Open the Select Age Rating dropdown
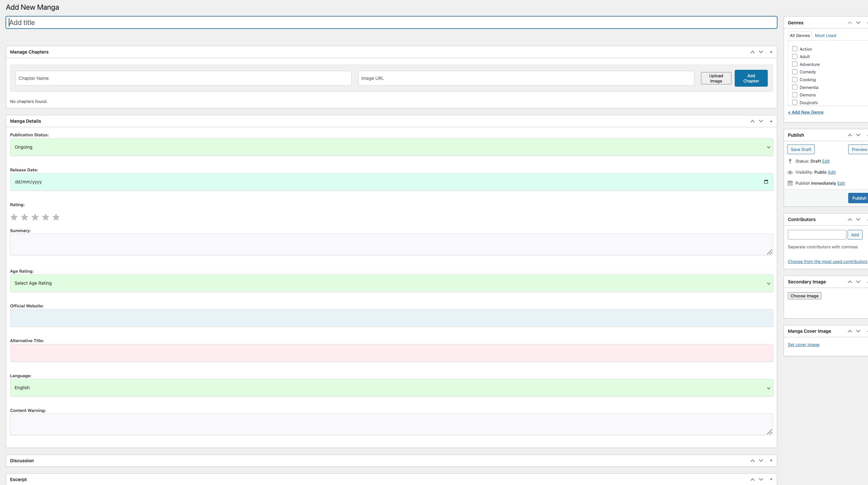Viewport: 868px width, 485px height. click(392, 283)
